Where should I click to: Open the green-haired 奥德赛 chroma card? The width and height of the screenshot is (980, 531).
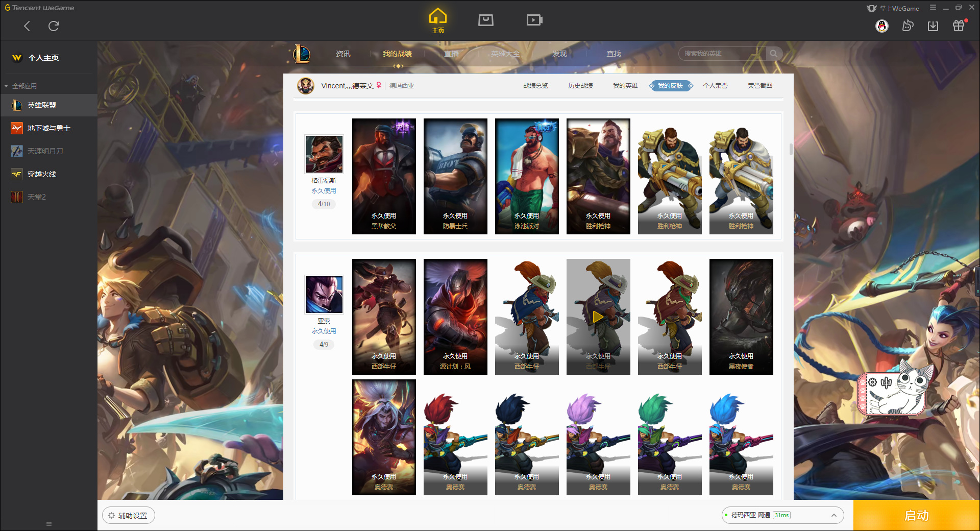tap(670, 438)
